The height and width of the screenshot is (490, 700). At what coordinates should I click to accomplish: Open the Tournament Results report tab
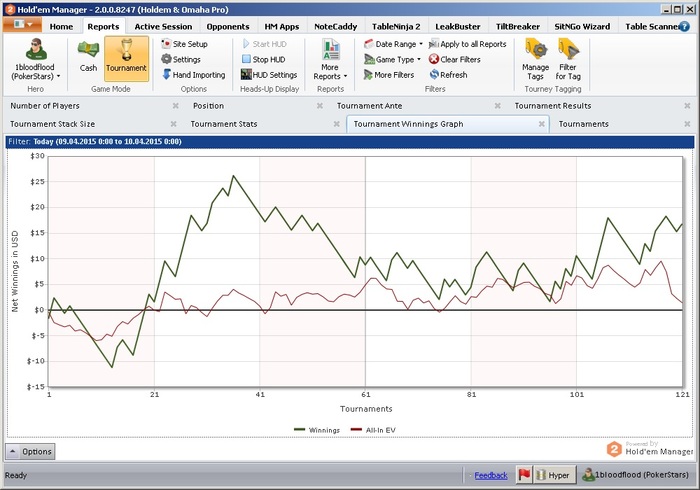[553, 105]
